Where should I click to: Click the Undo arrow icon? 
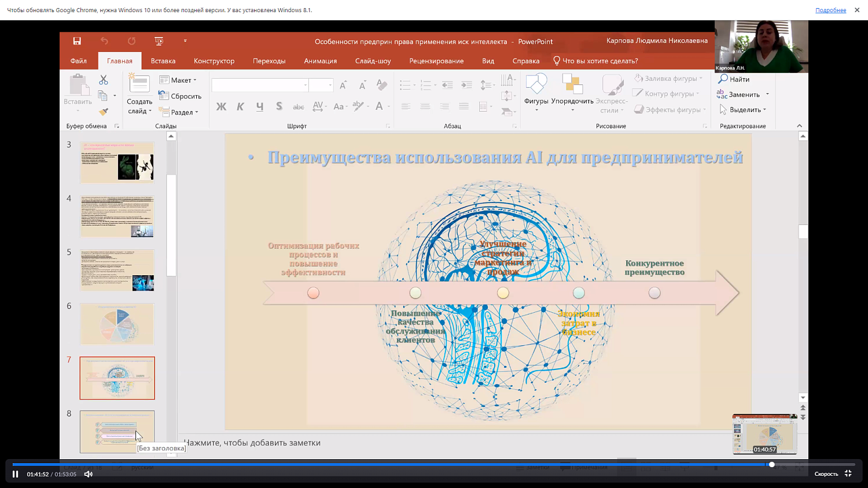pos(104,40)
